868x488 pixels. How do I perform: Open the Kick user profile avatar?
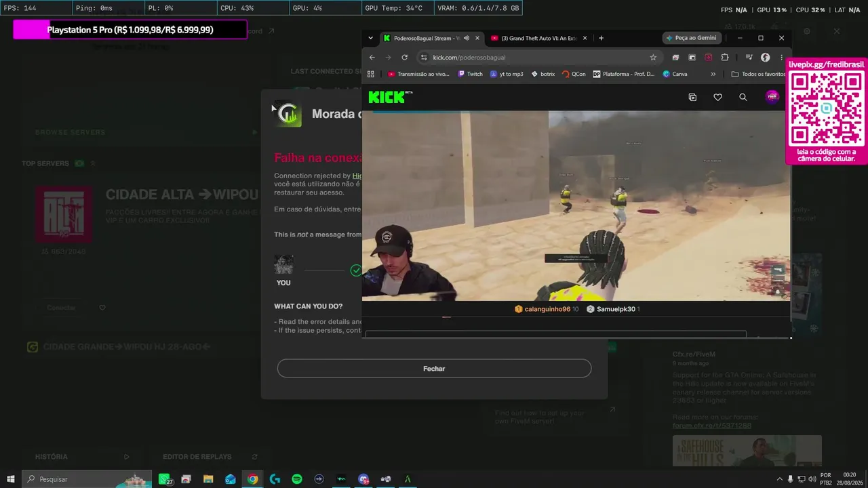772,97
